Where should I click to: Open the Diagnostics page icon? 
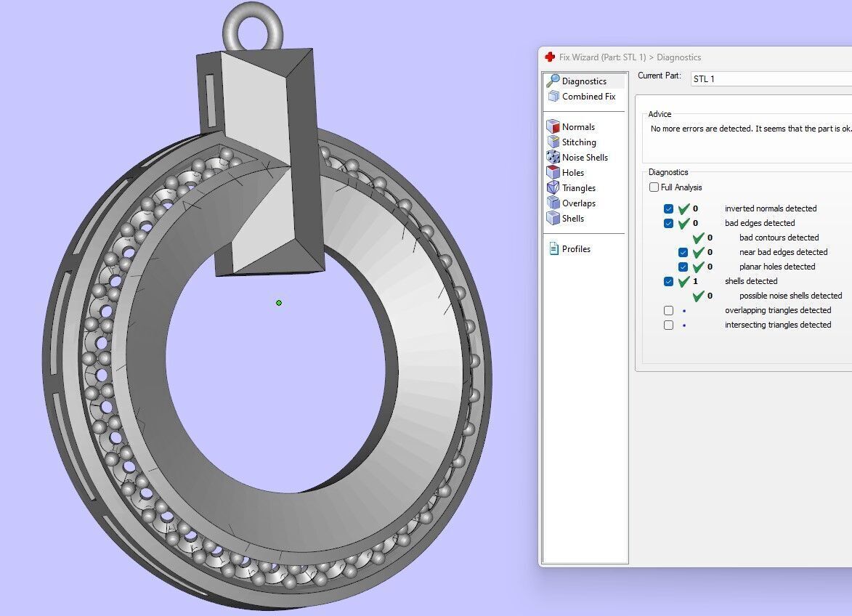click(x=553, y=81)
